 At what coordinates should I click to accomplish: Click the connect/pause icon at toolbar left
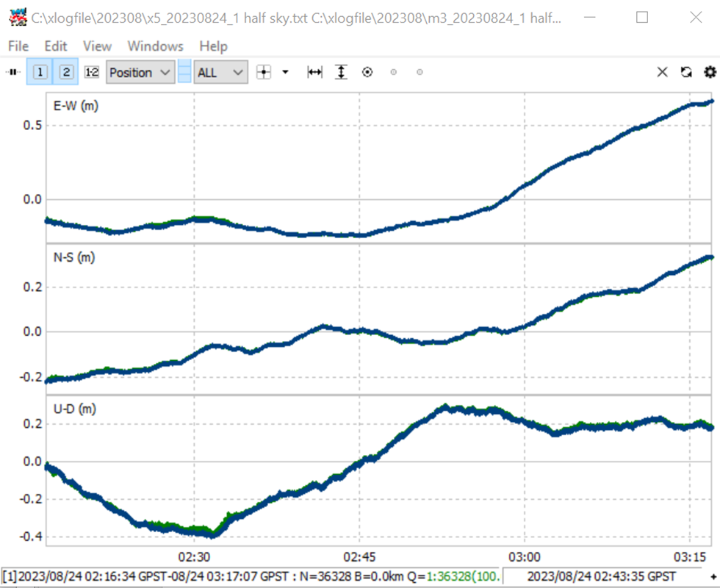click(x=13, y=72)
